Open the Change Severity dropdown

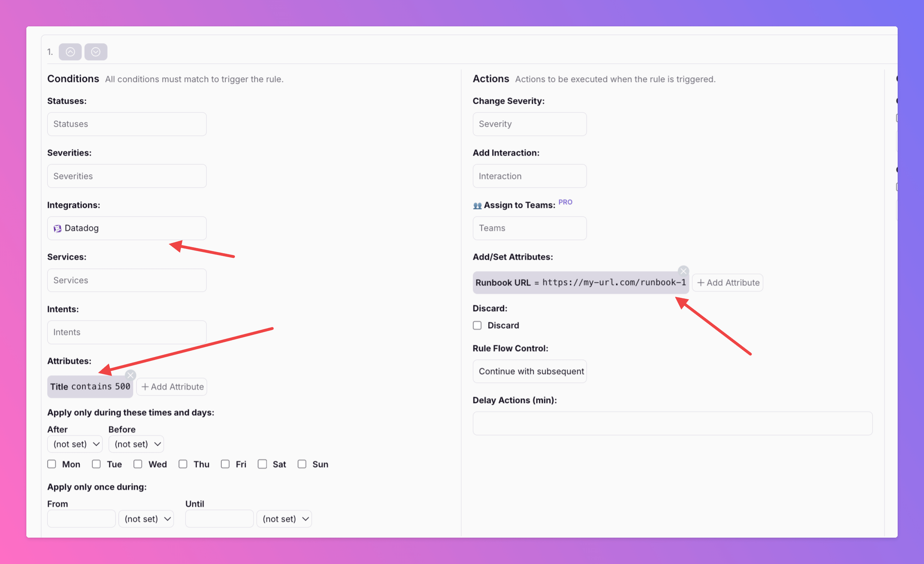(x=530, y=124)
